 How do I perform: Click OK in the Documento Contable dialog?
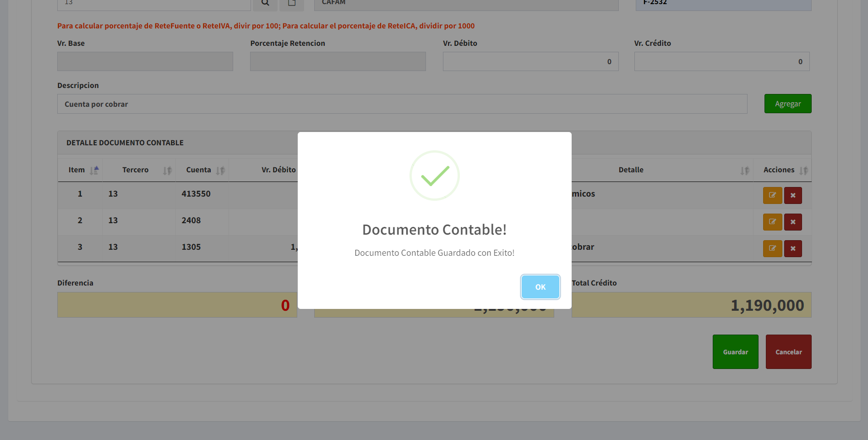(540, 287)
